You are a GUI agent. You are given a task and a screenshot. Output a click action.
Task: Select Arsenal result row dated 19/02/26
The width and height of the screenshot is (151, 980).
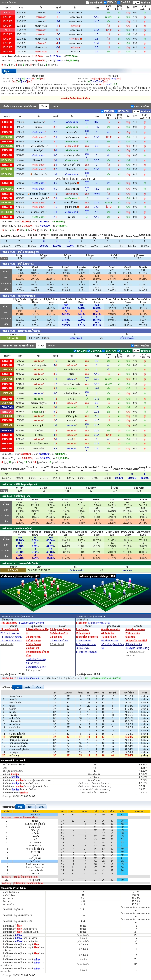(75, 448)
